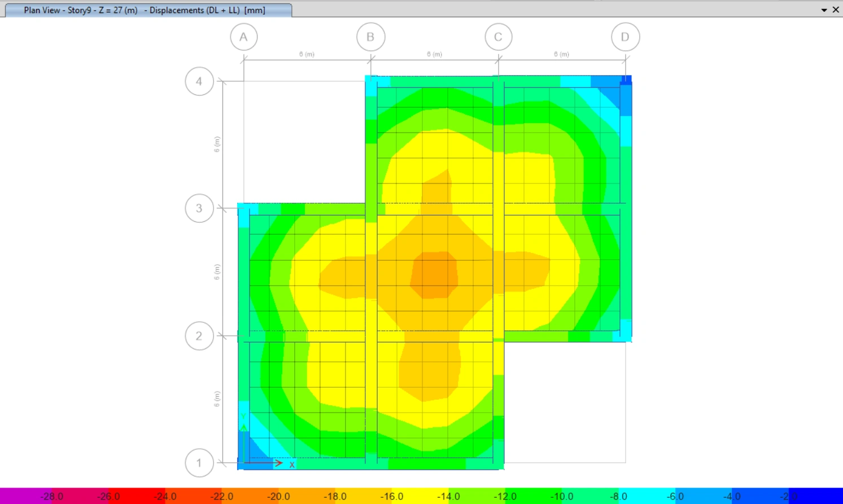Click the red legend band between -26.0 and -24.0
843x504 pixels.
pyautogui.click(x=137, y=496)
